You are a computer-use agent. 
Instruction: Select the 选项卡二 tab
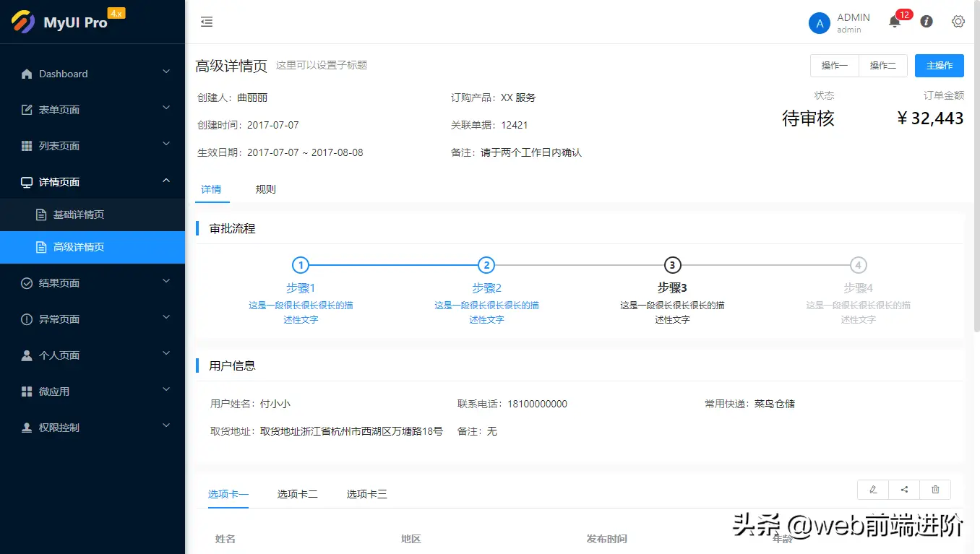[x=297, y=494]
